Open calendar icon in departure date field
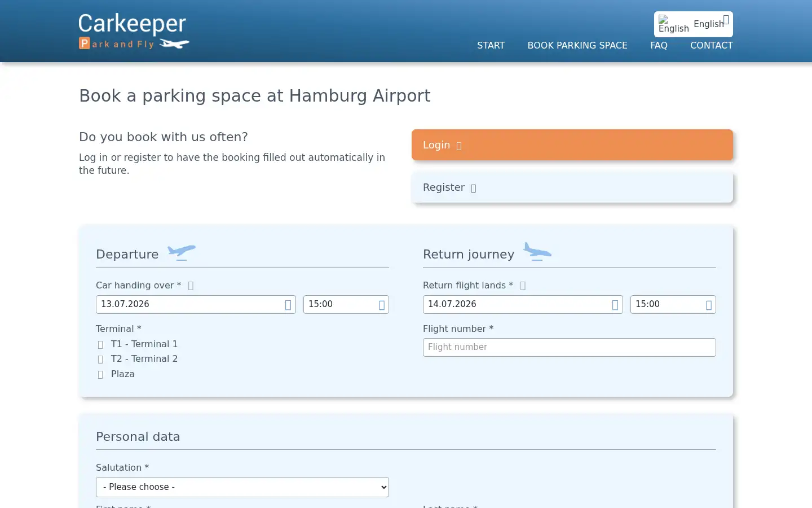The height and width of the screenshot is (508, 812). pyautogui.click(x=288, y=305)
